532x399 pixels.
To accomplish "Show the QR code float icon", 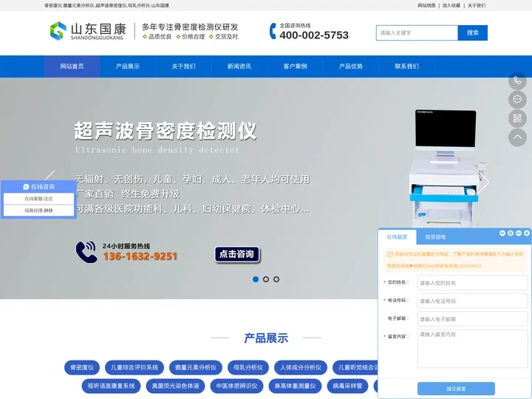I will tap(517, 118).
